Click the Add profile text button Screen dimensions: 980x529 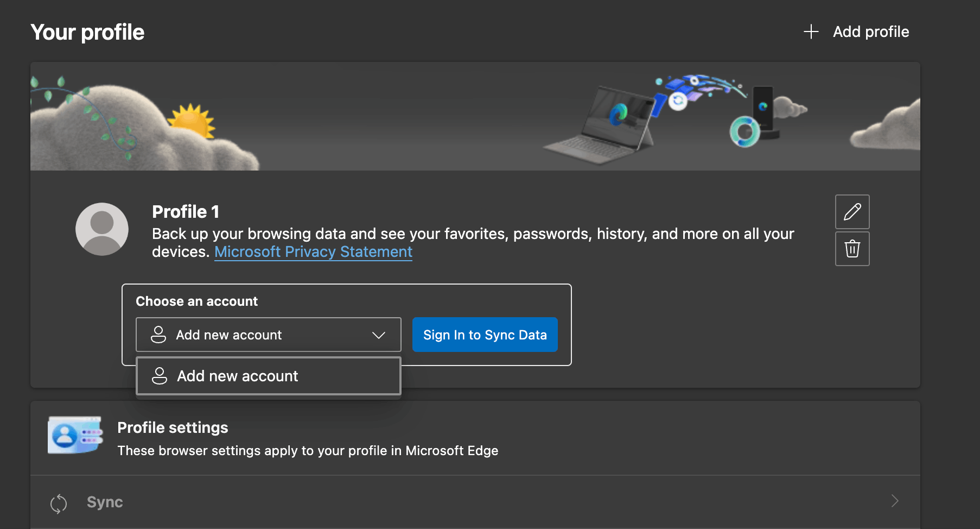870,32
